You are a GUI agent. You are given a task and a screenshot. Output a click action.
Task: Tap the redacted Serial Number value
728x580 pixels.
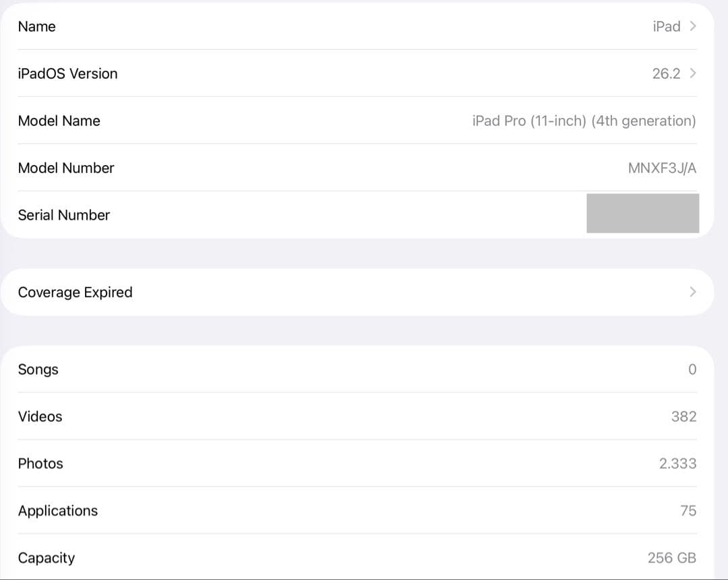[x=642, y=213]
